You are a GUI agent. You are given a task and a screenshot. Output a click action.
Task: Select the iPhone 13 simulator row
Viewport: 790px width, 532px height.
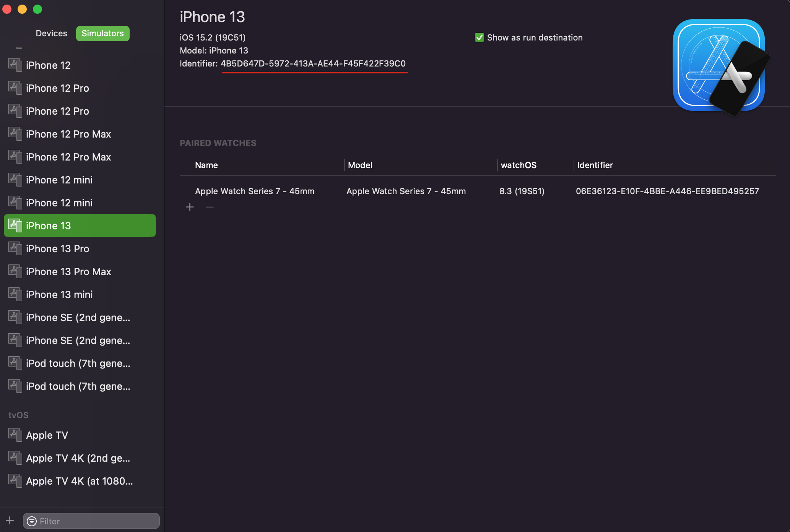[x=80, y=226]
